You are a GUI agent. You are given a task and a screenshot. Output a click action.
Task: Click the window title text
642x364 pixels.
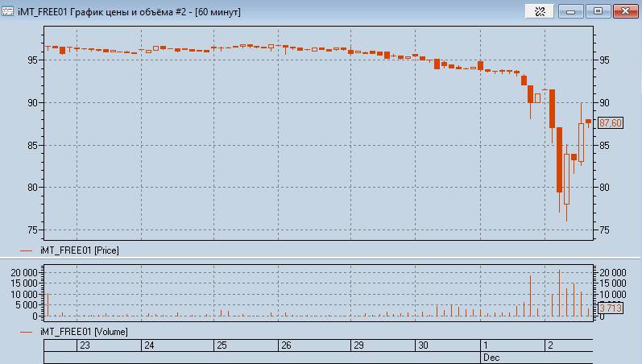tap(129, 12)
